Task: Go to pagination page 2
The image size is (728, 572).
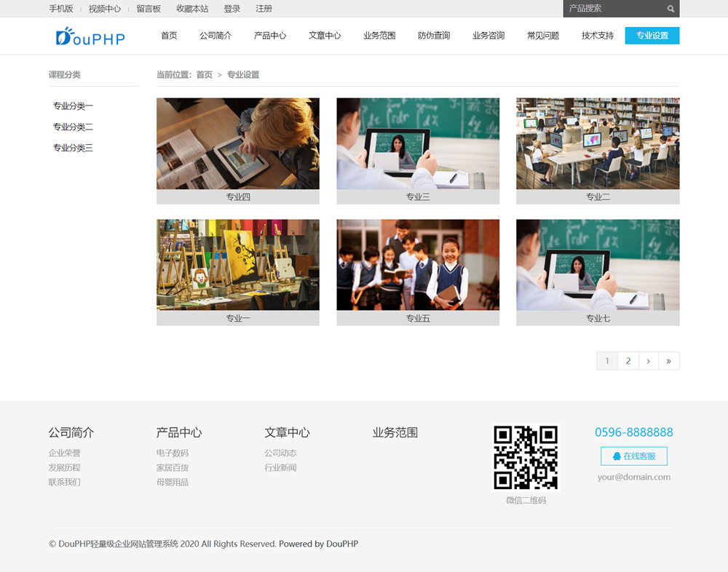Action: tap(628, 361)
